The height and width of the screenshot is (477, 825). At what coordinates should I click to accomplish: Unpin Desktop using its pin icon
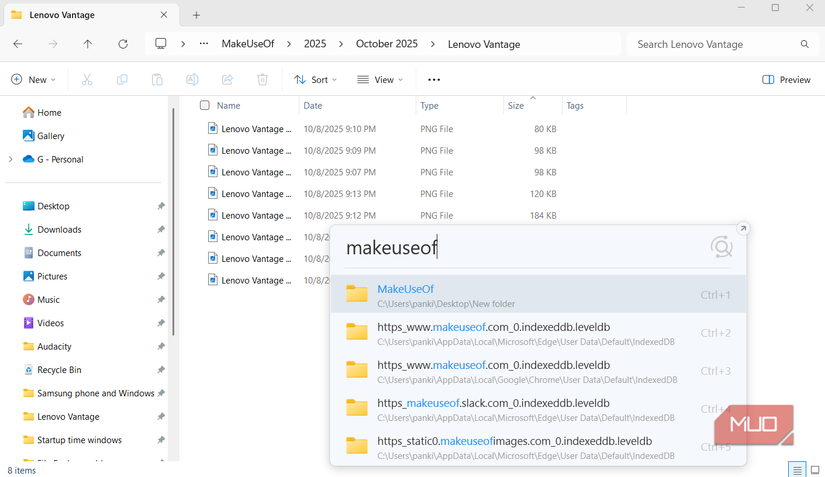tap(161, 206)
